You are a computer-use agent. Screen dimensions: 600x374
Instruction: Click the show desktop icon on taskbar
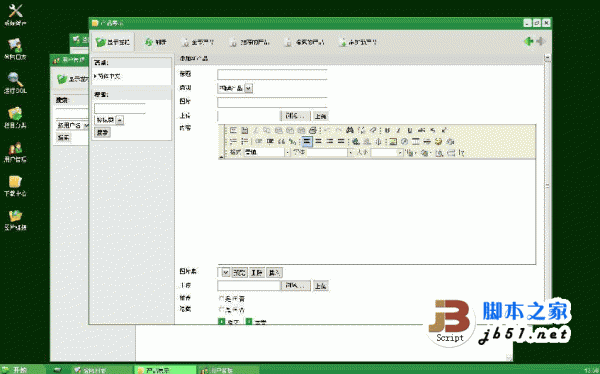[x=57, y=370]
